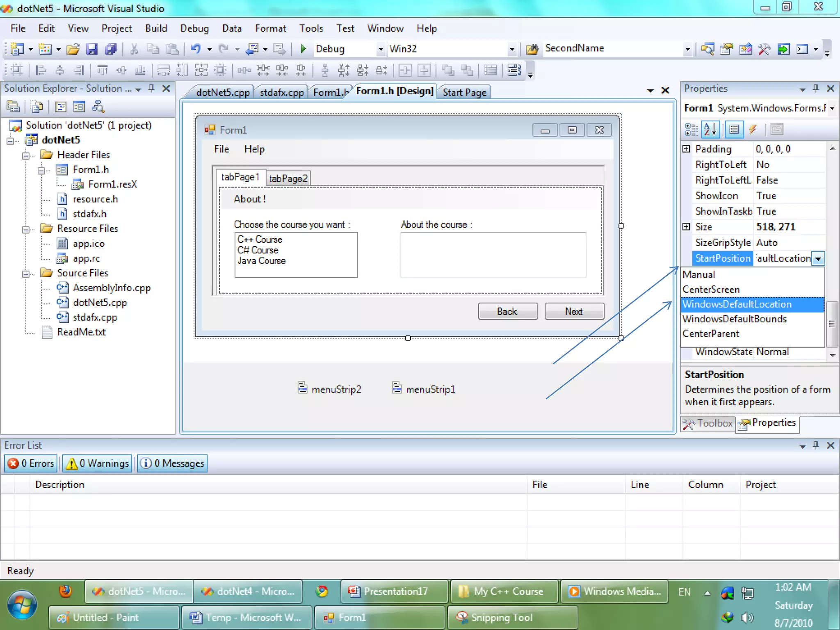Select the Alphabetical sort icon in Properties

710,130
